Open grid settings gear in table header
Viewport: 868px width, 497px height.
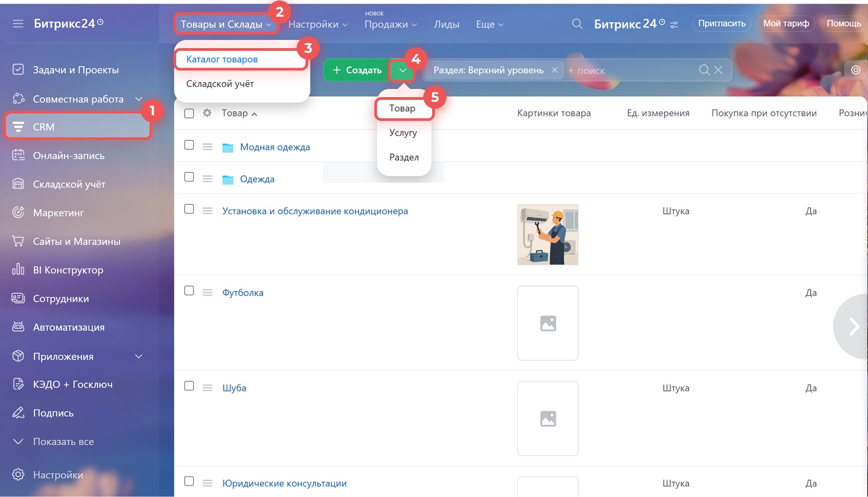(x=207, y=113)
